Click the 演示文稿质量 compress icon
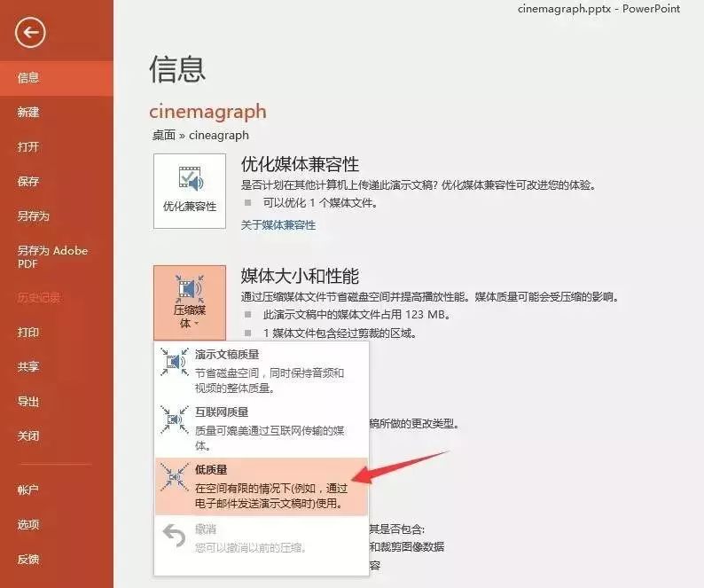This screenshot has height=588, width=704. coord(175,362)
